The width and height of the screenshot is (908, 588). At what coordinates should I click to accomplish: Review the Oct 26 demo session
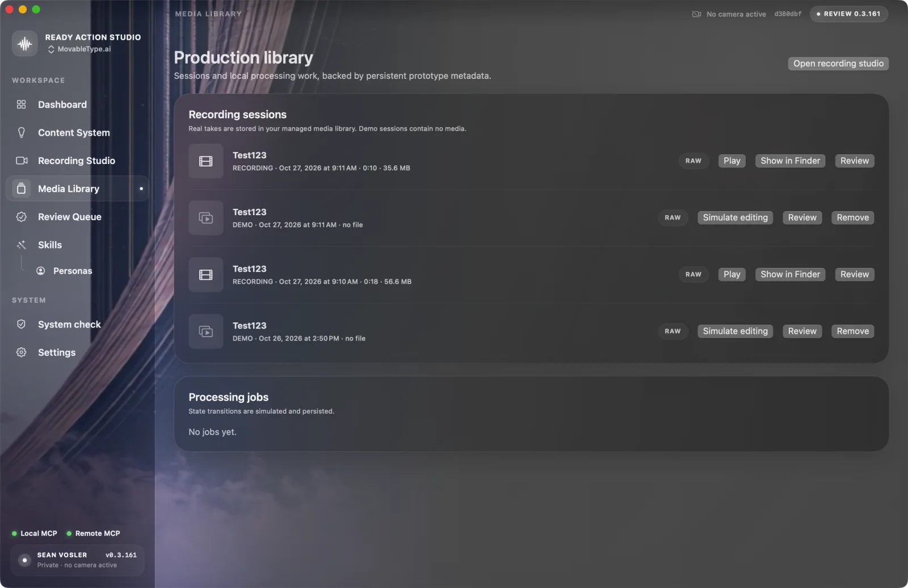pos(802,331)
